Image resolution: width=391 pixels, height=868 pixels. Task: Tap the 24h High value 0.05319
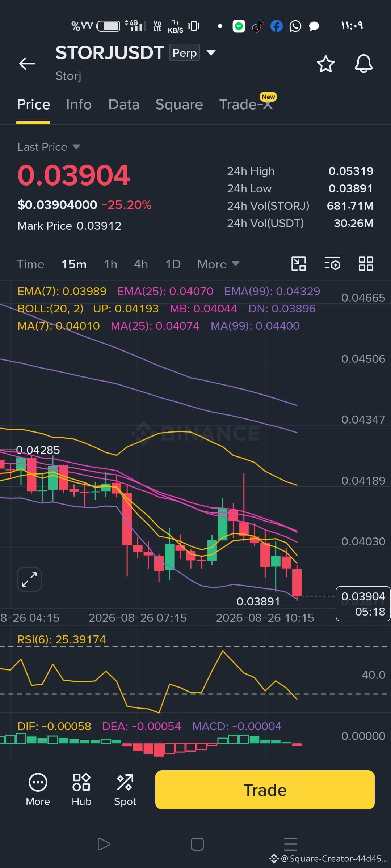tap(351, 171)
